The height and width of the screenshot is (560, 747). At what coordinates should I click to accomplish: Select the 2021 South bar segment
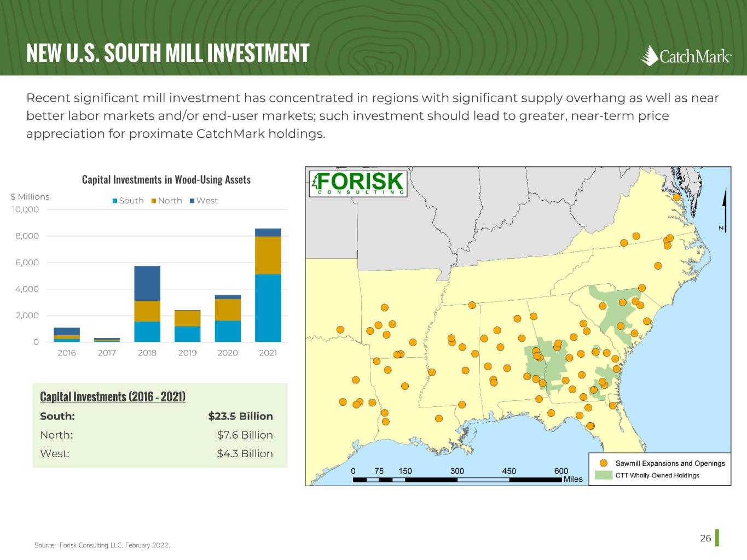pos(268,308)
